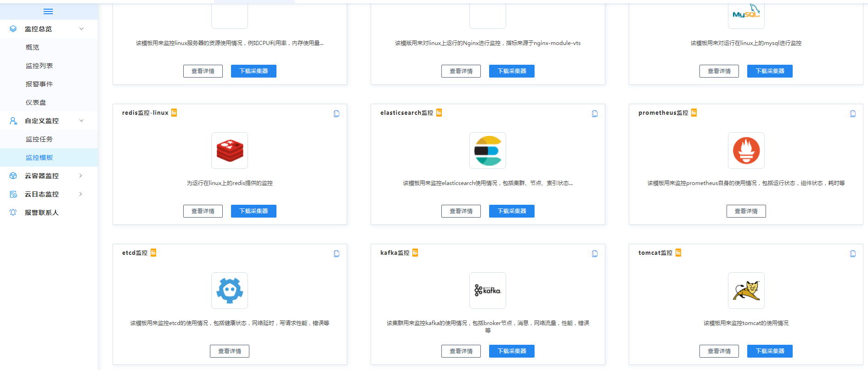Click the Elasticsearch logo image
The width and height of the screenshot is (868, 370).
tap(488, 151)
